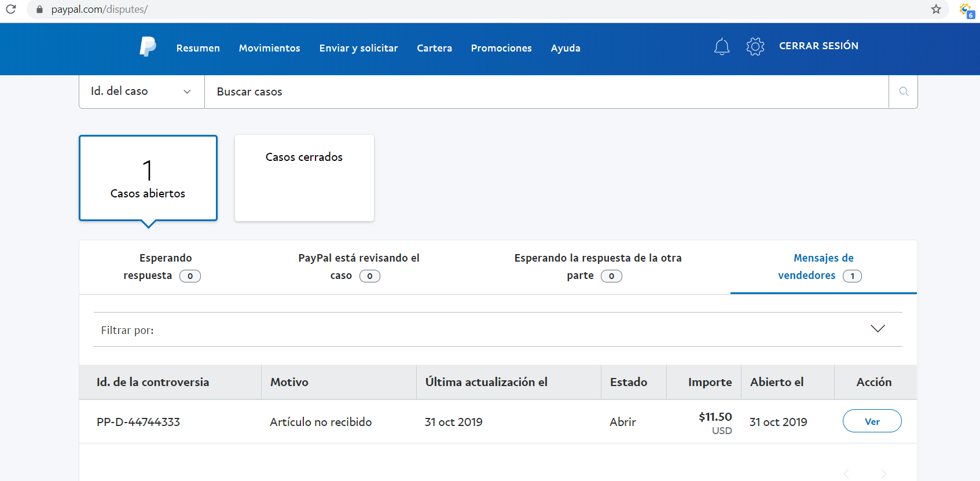The width and height of the screenshot is (980, 481).
Task: Open the Id. del caso dropdown
Action: point(142,91)
